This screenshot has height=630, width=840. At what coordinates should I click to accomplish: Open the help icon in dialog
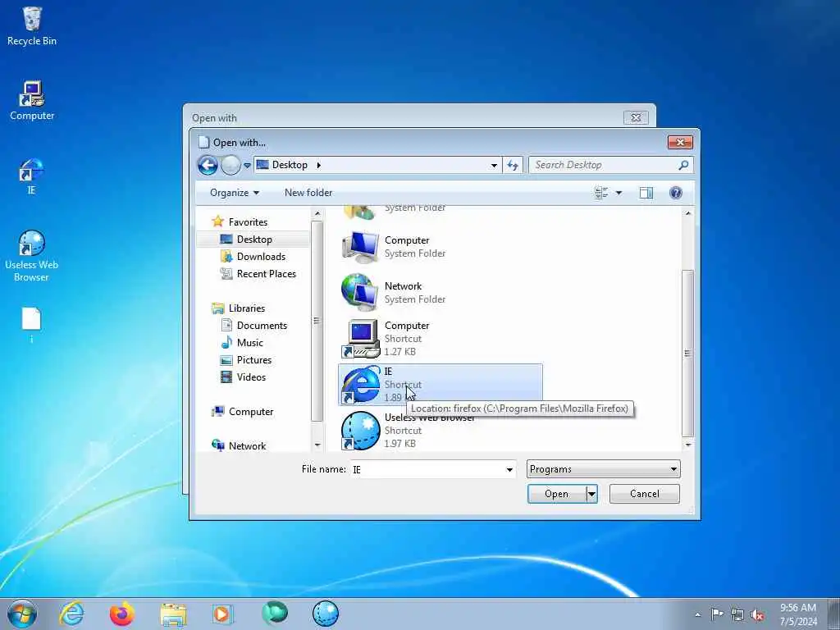pos(676,193)
